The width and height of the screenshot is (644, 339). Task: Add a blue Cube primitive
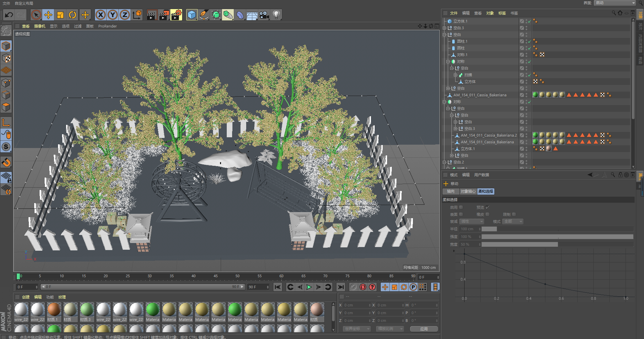192,15
